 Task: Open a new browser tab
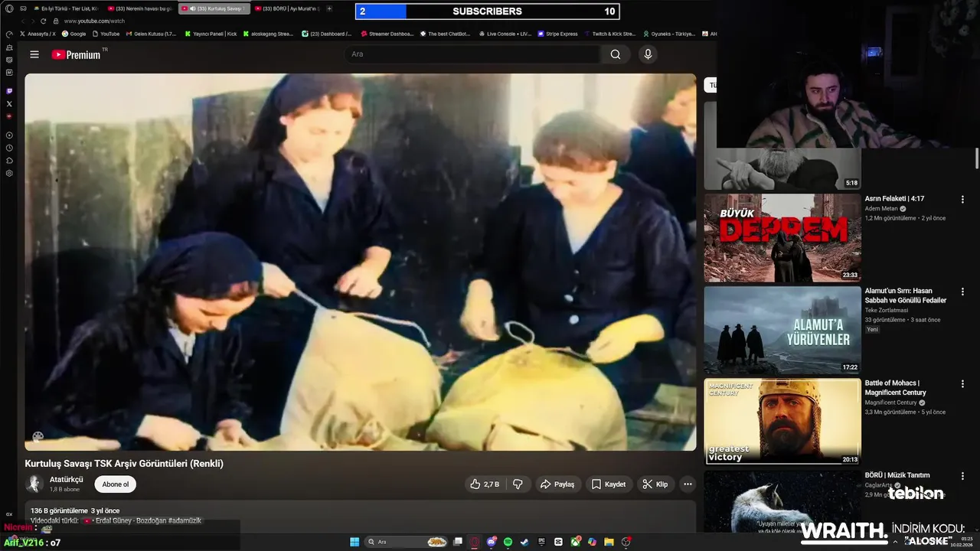tap(329, 8)
